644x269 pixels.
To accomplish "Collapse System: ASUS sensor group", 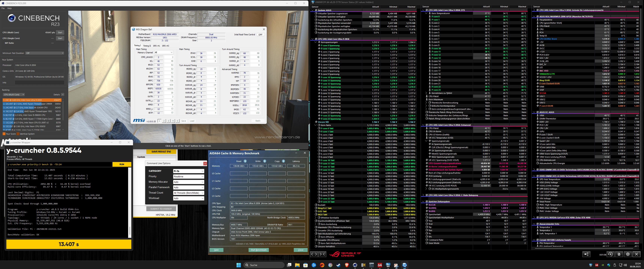I will 313,10.
